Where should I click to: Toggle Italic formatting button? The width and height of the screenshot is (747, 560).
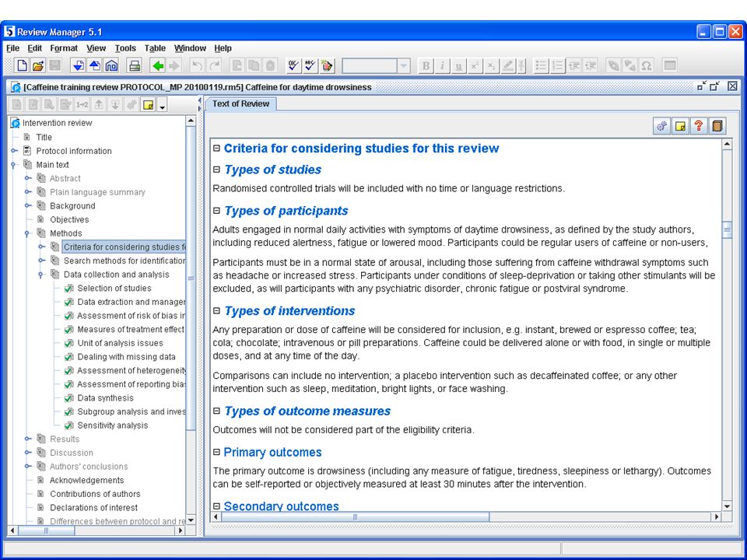pos(442,65)
